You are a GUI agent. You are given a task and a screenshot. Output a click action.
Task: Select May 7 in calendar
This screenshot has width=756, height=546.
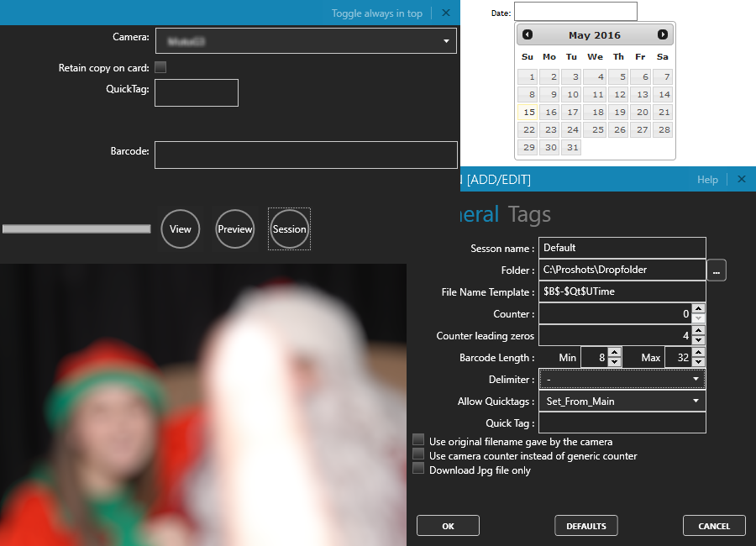tap(663, 76)
